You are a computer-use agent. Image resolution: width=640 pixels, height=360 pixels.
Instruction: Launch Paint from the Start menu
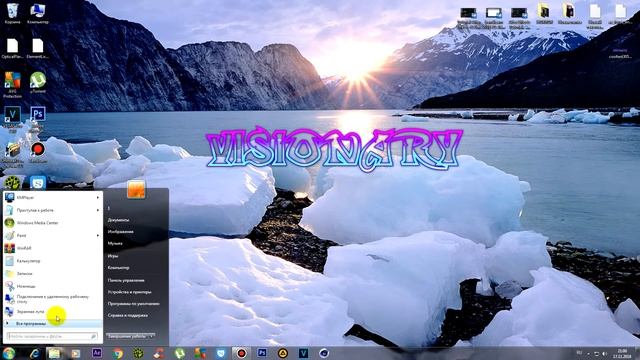pos(53,236)
